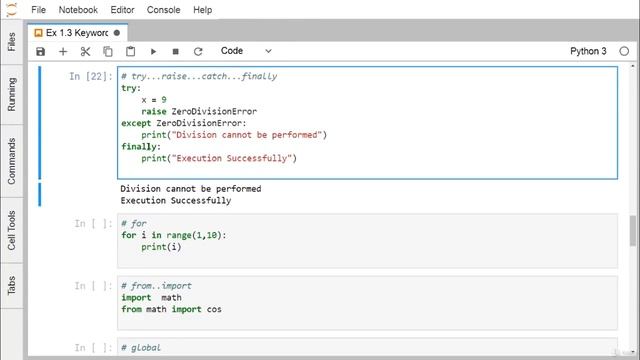The image size is (640, 360).
Task: Select the Ex 1.3 Keyword notebook tab
Action: [78, 33]
